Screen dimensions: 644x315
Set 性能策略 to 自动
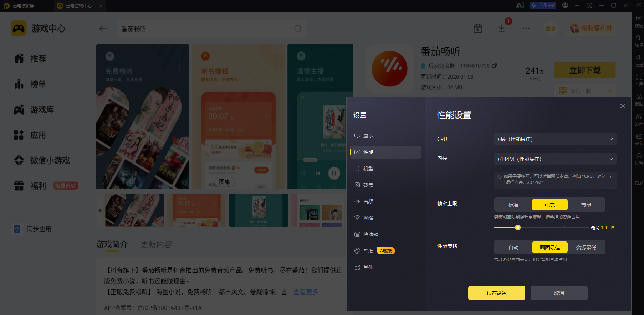click(x=513, y=247)
